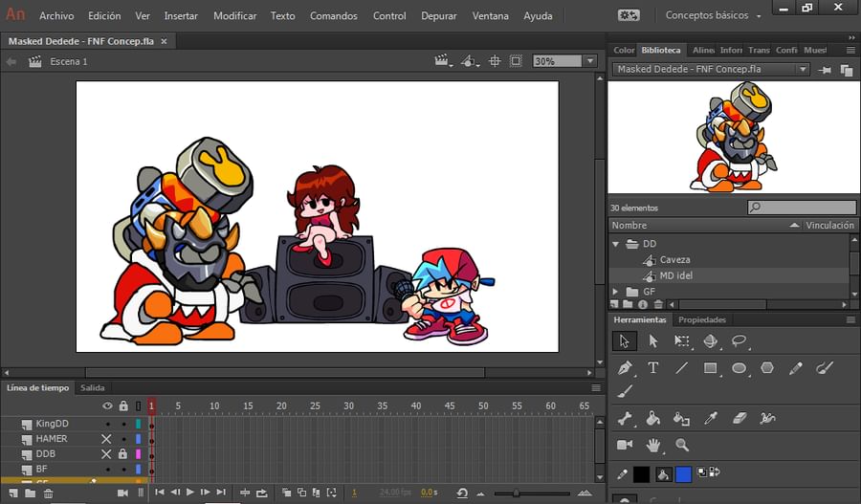Viewport: 861px width, 504px height.
Task: Open the Edit Scene dropdown
Action: click(443, 61)
